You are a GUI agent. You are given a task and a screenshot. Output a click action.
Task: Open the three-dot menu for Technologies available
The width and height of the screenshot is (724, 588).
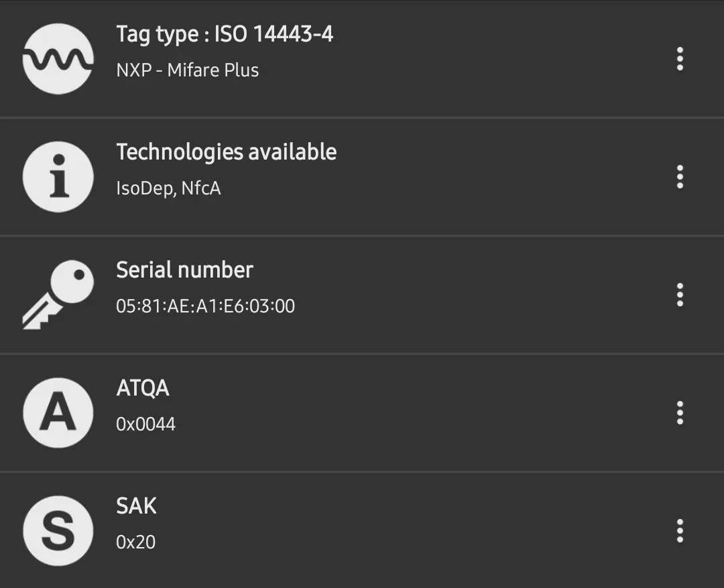680,177
